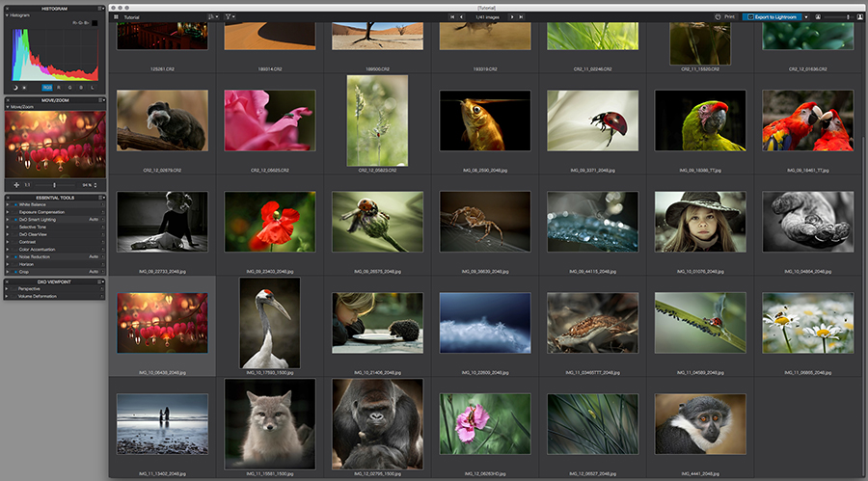Image resolution: width=868 pixels, height=481 pixels.
Task: Expand the White Balance tool
Action: [x=7, y=204]
